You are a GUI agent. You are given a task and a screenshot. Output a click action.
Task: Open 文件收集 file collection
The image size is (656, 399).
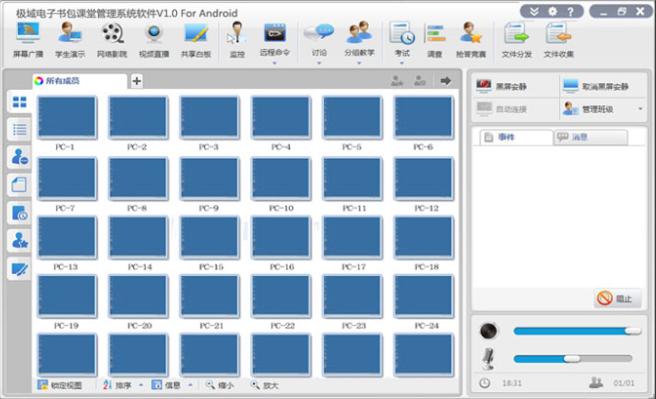pyautogui.click(x=559, y=40)
